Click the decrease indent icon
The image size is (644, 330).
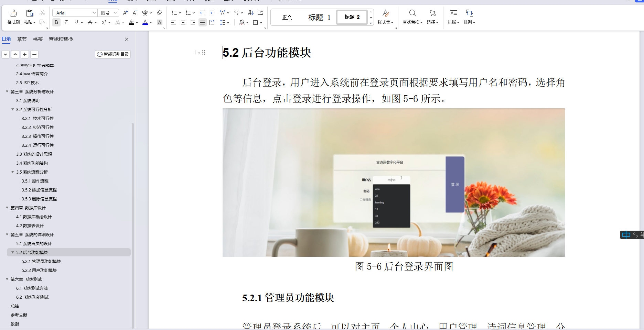pyautogui.click(x=202, y=13)
